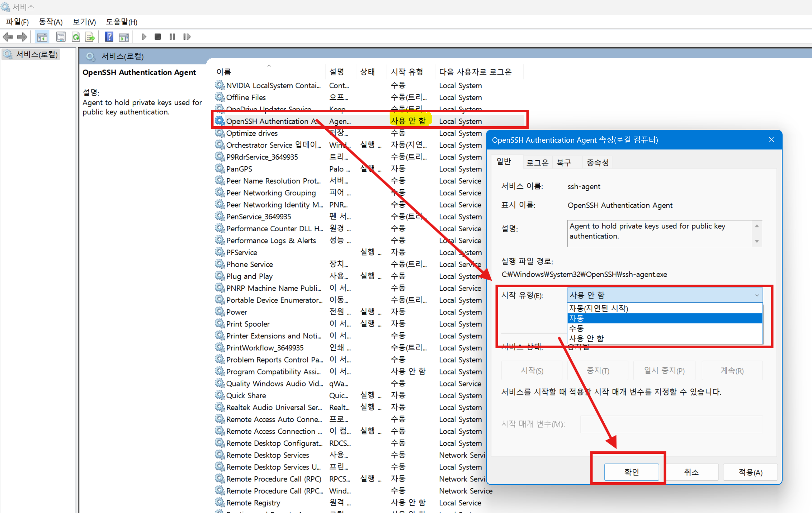812x513 pixels.
Task: Click the Refresh toolbar icon
Action: 76,37
